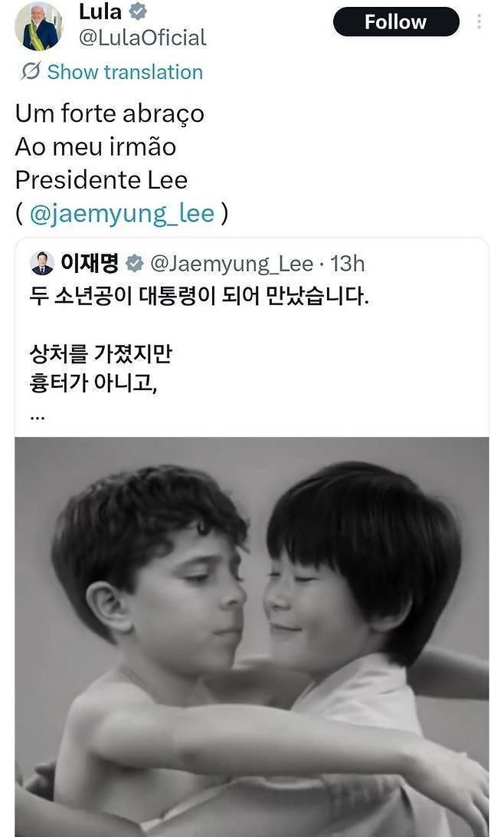
Task: Follow the Lula account
Action: click(395, 22)
